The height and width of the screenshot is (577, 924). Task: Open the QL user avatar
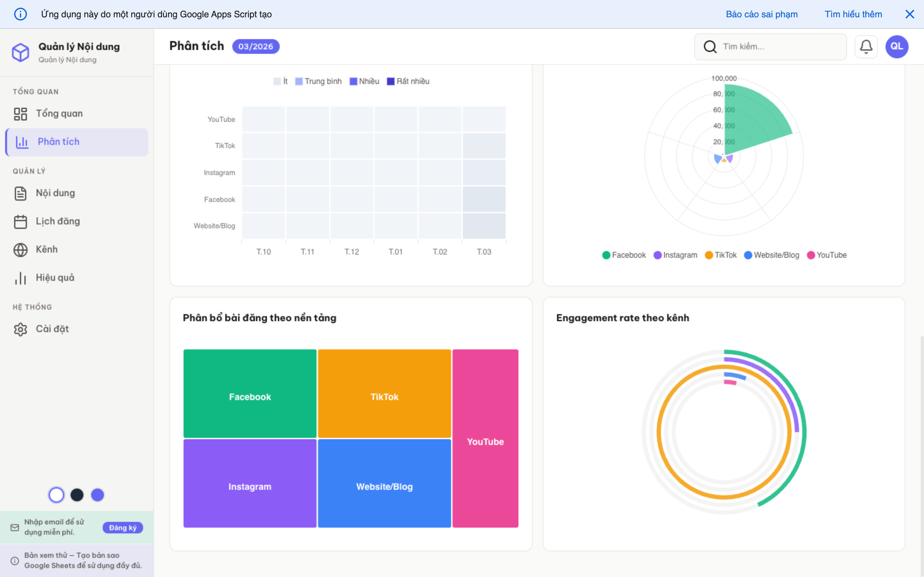(896, 46)
